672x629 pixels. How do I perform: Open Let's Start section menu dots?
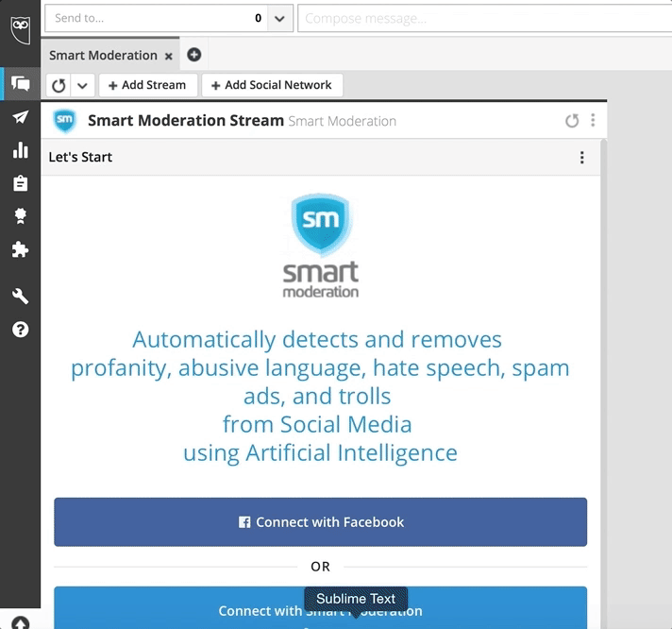point(581,158)
